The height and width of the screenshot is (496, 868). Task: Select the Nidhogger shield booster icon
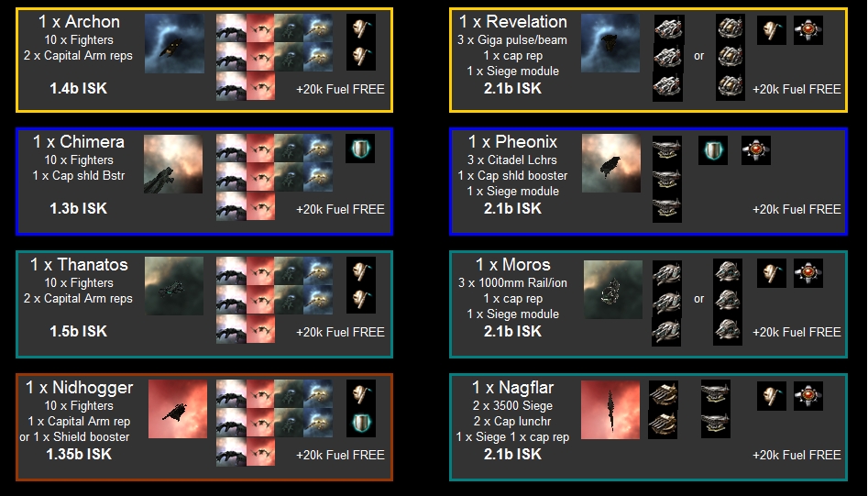(x=361, y=424)
